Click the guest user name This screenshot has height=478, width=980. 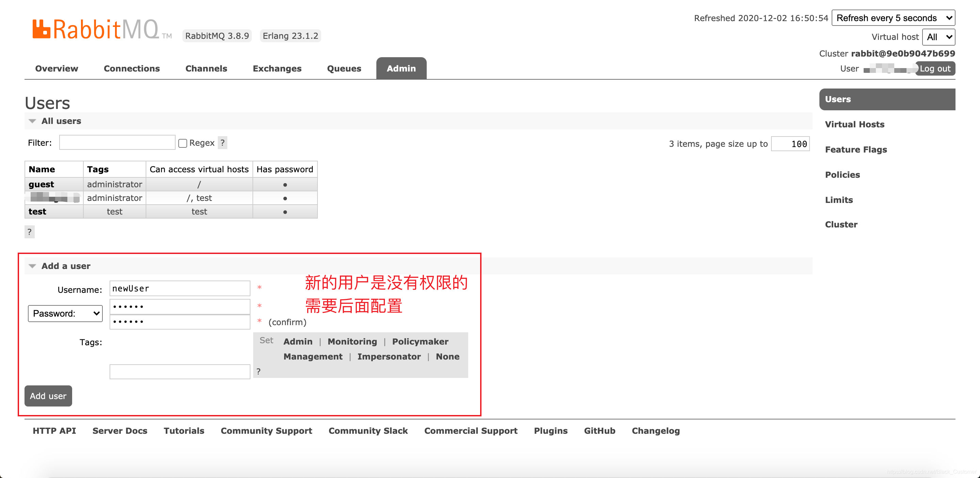point(41,184)
